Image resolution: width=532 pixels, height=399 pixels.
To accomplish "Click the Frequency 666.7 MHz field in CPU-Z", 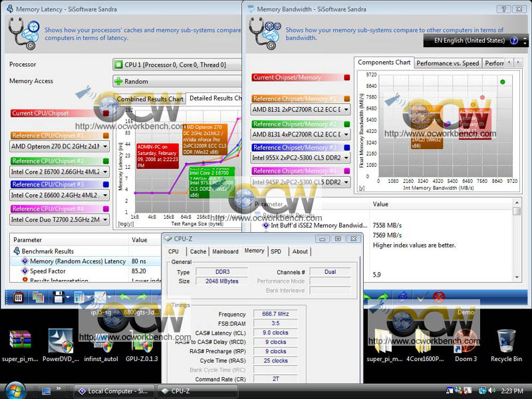I will tap(275, 314).
